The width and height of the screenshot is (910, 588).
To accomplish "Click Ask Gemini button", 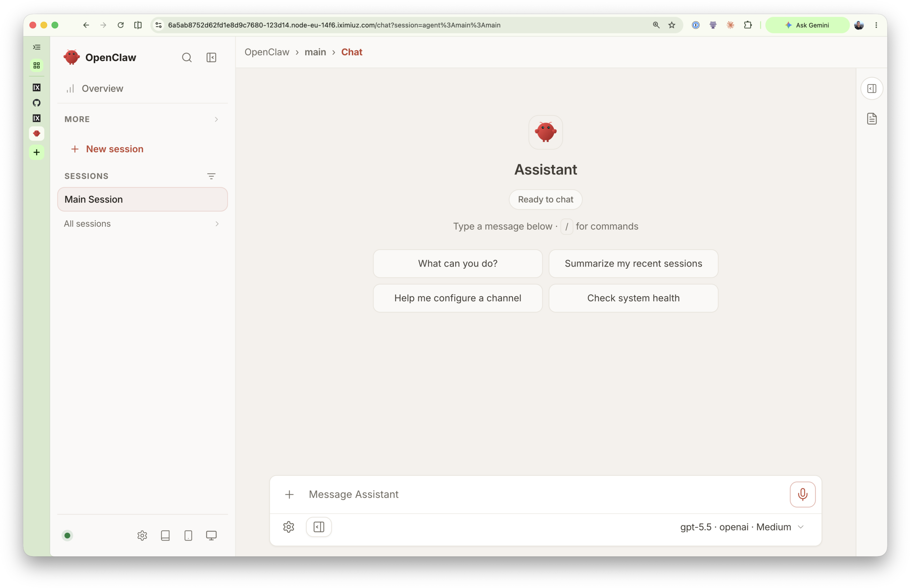I will 807,25.
